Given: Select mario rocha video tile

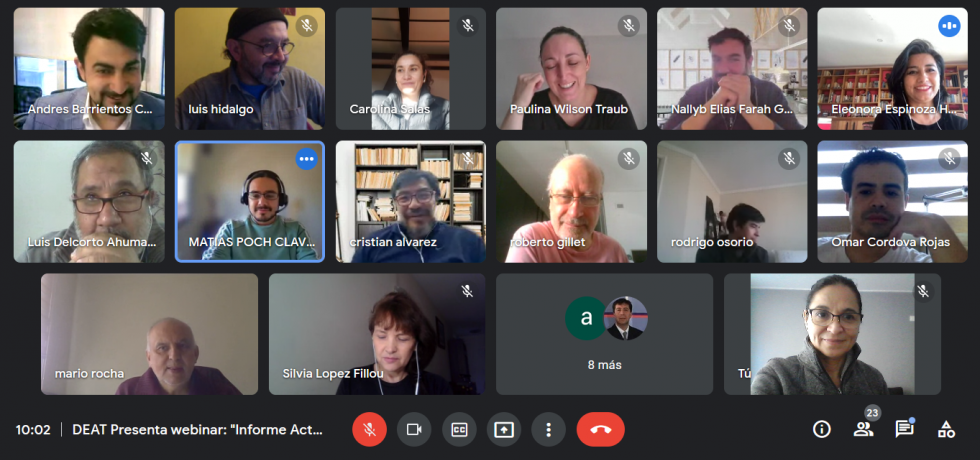Looking at the screenshot, I should click(149, 334).
